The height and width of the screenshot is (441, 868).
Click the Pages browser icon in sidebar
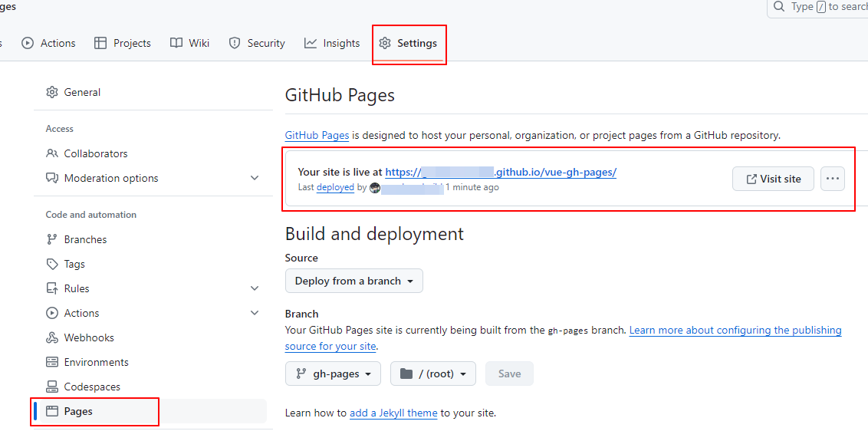[52, 411]
